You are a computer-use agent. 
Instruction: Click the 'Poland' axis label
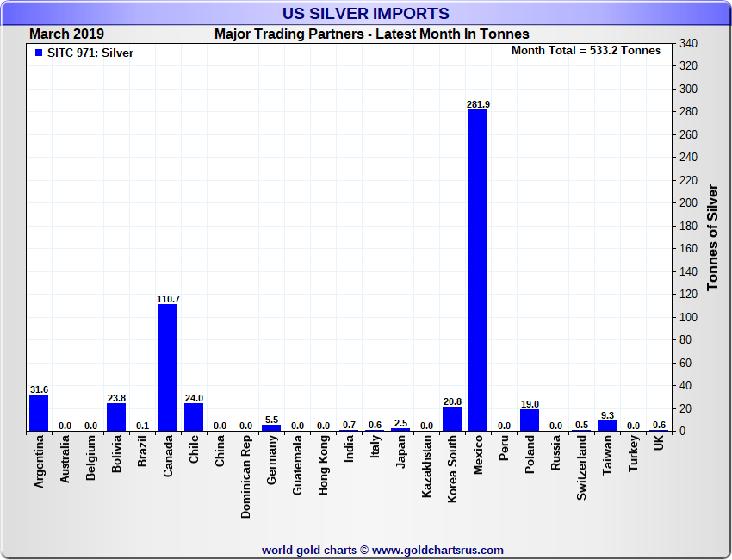coord(530,454)
